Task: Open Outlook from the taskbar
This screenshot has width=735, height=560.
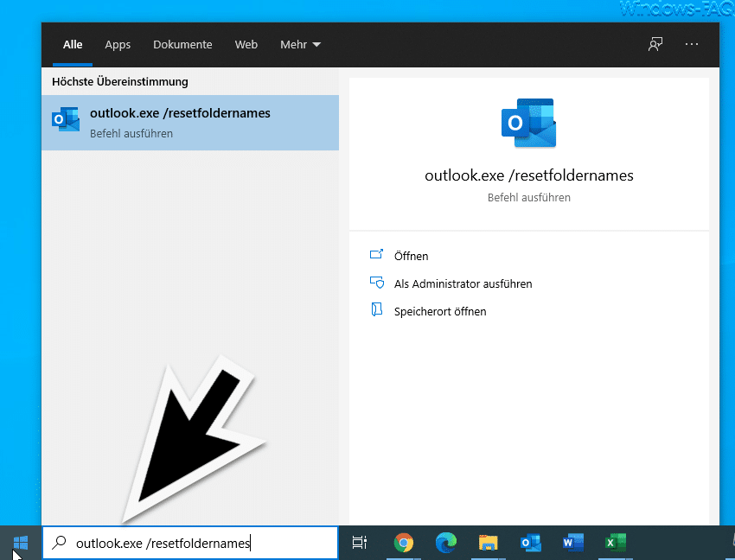Action: tap(531, 543)
